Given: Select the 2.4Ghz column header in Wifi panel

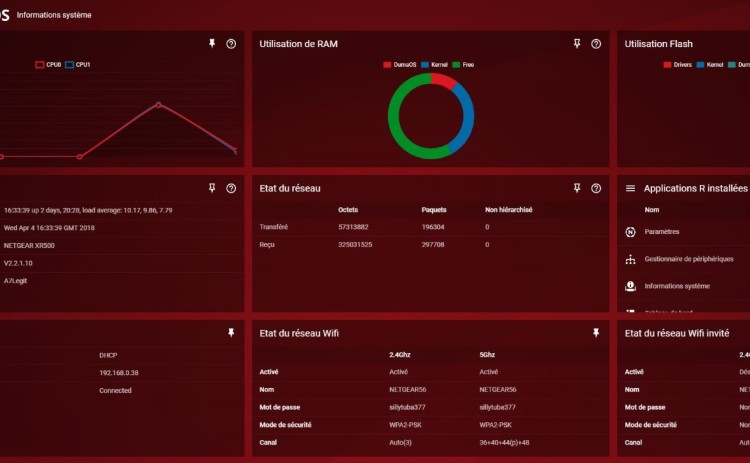Looking at the screenshot, I should 400,354.
